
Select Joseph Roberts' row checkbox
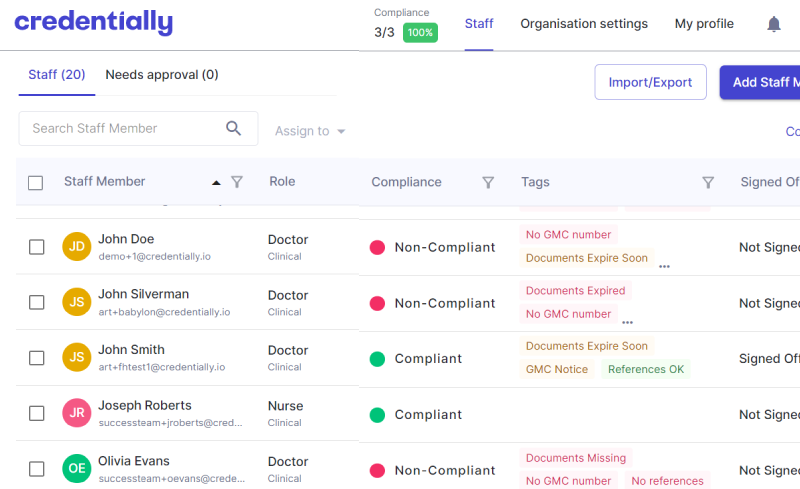coord(36,413)
